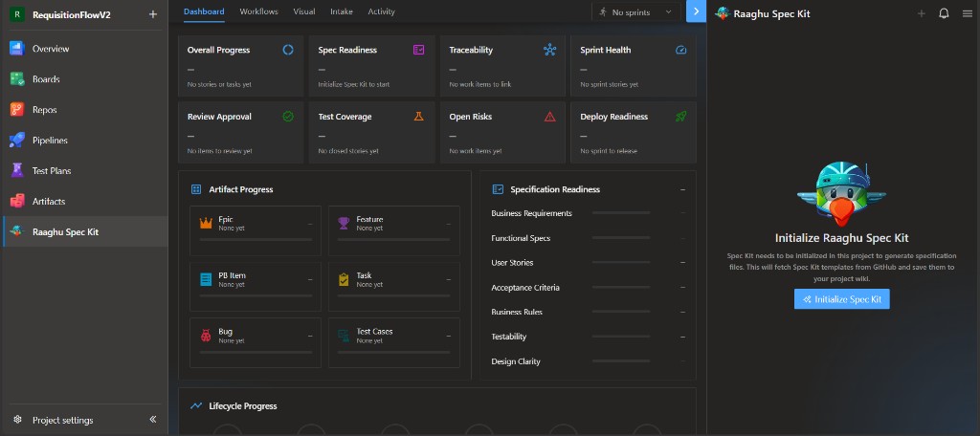Viewport: 980px width, 436px height.
Task: Click the Design Clarity progress bar
Action: pos(621,361)
